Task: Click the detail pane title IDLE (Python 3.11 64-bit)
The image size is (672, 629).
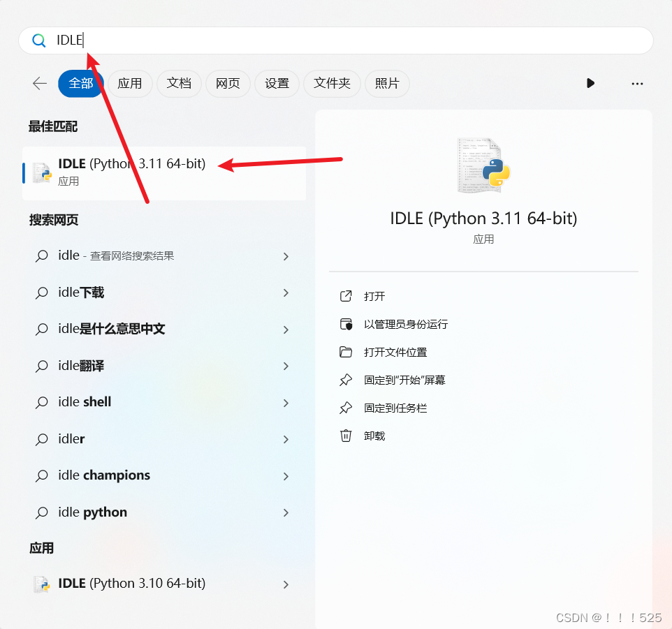Action: (x=483, y=219)
